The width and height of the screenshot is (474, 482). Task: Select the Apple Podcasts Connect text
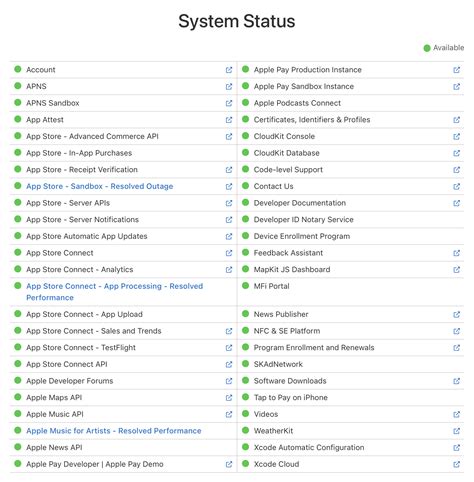tap(297, 103)
